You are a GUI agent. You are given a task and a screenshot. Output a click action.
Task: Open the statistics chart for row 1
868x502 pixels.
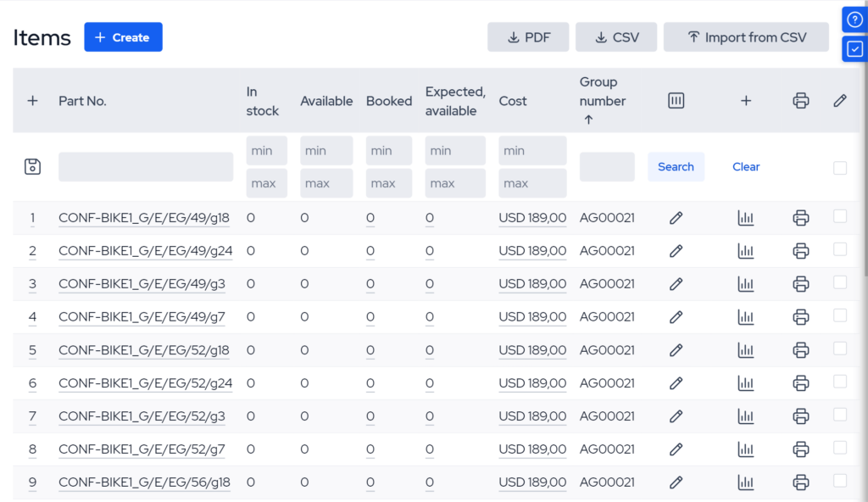746,218
